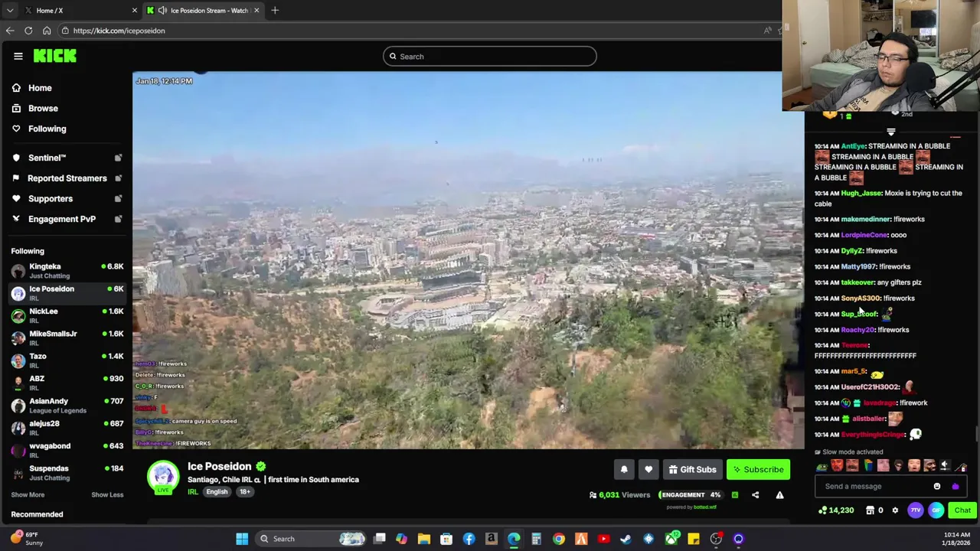Viewport: 980px width, 551px height.
Task: Open the chat shop icon
Action: [871, 510]
